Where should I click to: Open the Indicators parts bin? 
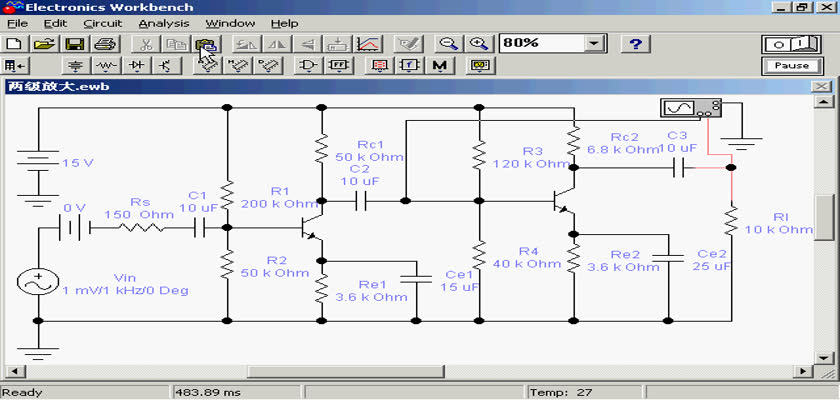pos(380,66)
